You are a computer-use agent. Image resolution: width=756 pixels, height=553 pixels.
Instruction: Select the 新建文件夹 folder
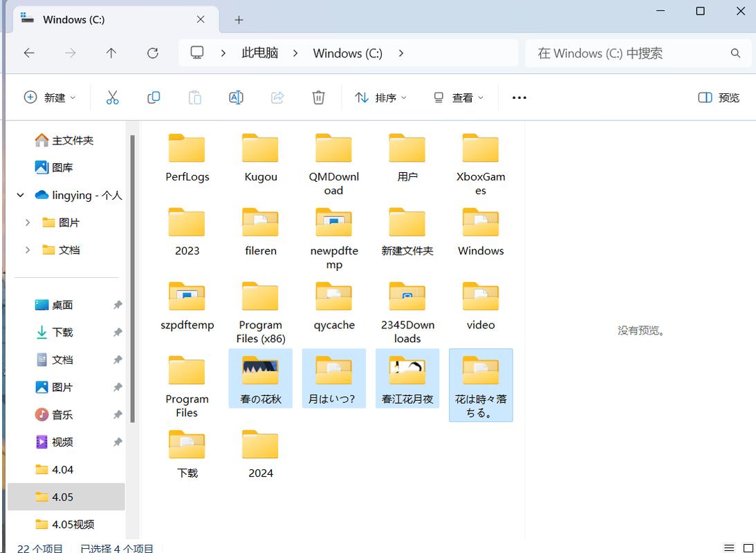407,232
